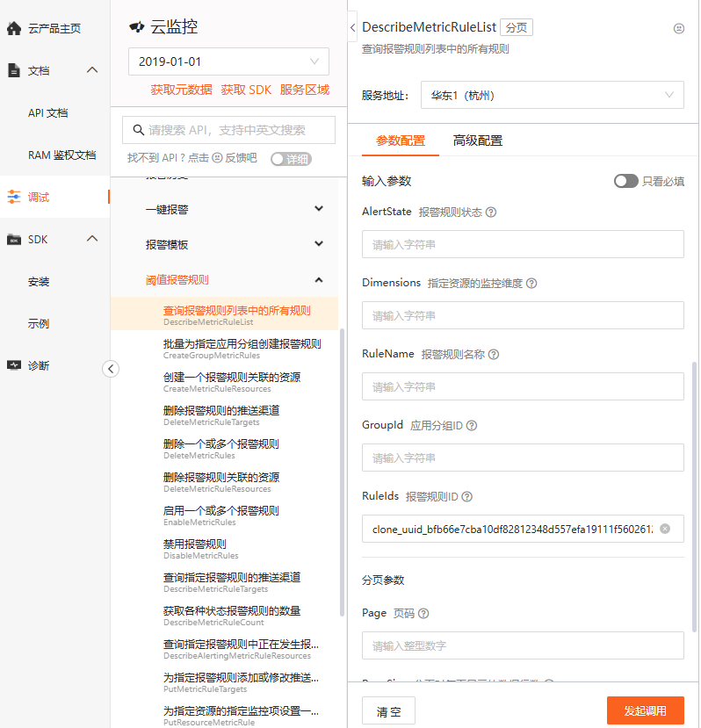The height and width of the screenshot is (728, 701).
Task: Click the 服务区域 link
Action: click(x=305, y=90)
